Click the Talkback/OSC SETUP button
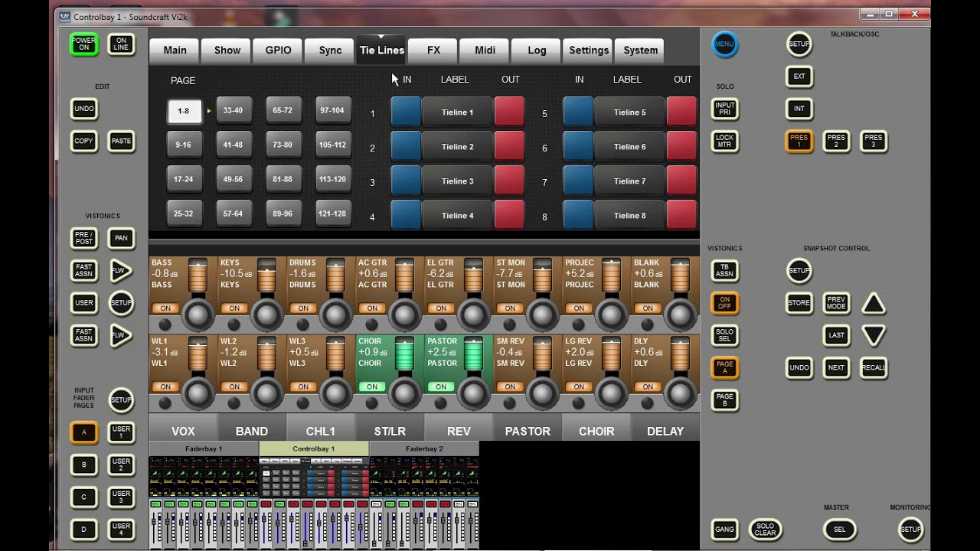Image resolution: width=980 pixels, height=551 pixels. click(799, 44)
